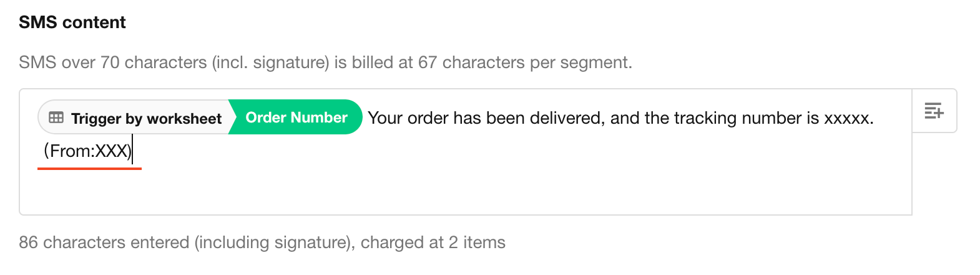
Task: Click the green 'Order Number' field tag
Action: pyautogui.click(x=296, y=117)
